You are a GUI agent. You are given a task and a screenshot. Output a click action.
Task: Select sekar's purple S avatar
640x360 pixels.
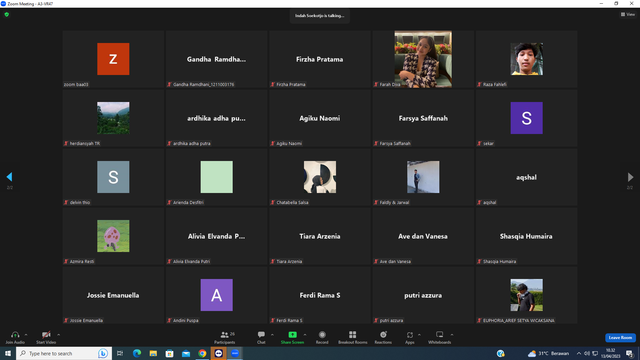point(527,118)
